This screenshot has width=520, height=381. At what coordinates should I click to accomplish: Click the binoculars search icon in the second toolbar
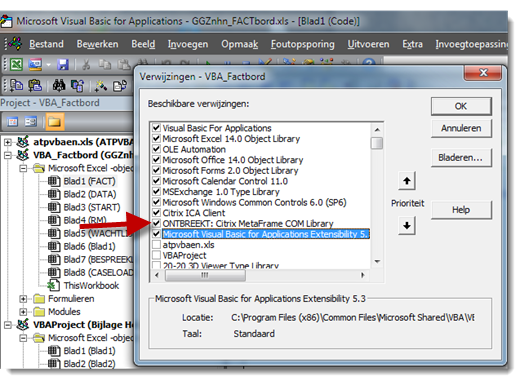(x=59, y=85)
